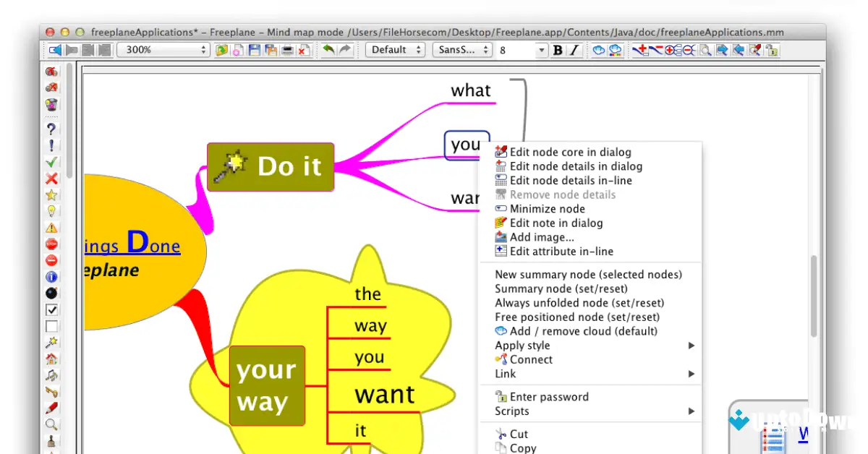Select Minimize node from context menu
Viewport: 868px width, 454px height.
click(x=547, y=209)
